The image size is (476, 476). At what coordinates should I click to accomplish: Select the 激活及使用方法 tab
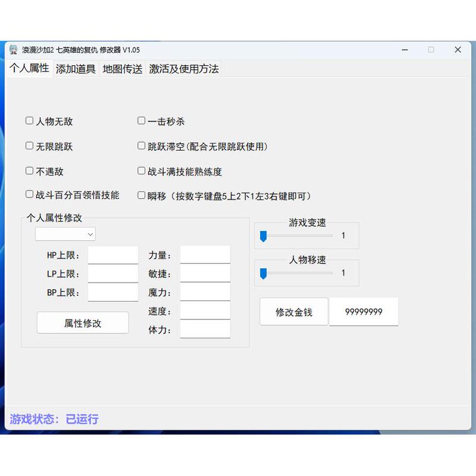(x=184, y=69)
